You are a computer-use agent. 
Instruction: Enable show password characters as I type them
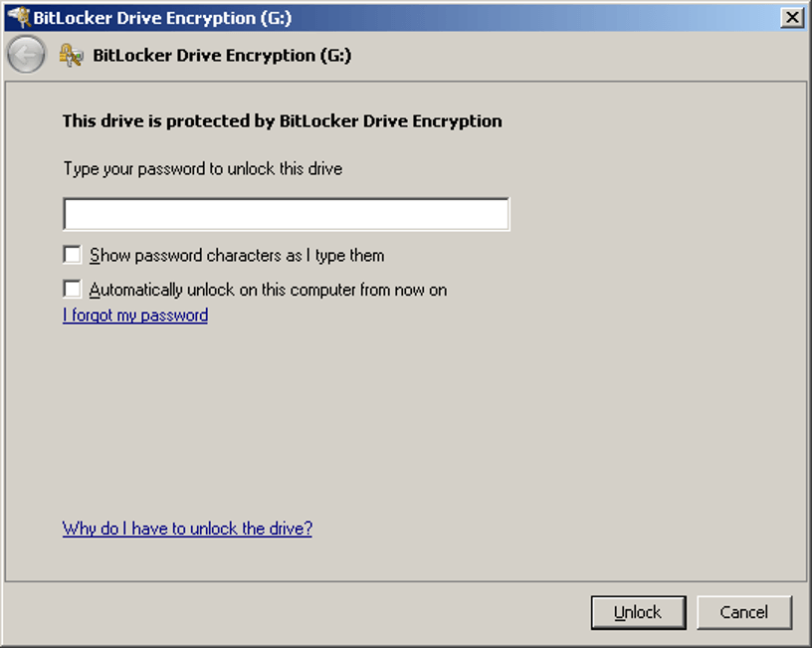click(71, 254)
